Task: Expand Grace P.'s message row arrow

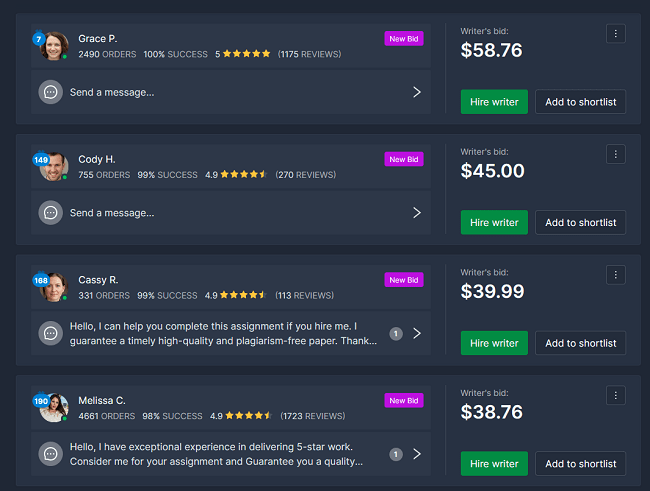Action: (x=417, y=92)
